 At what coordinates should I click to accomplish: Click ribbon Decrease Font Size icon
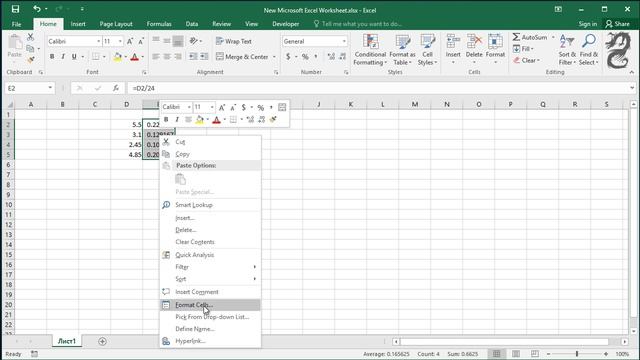(x=141, y=41)
